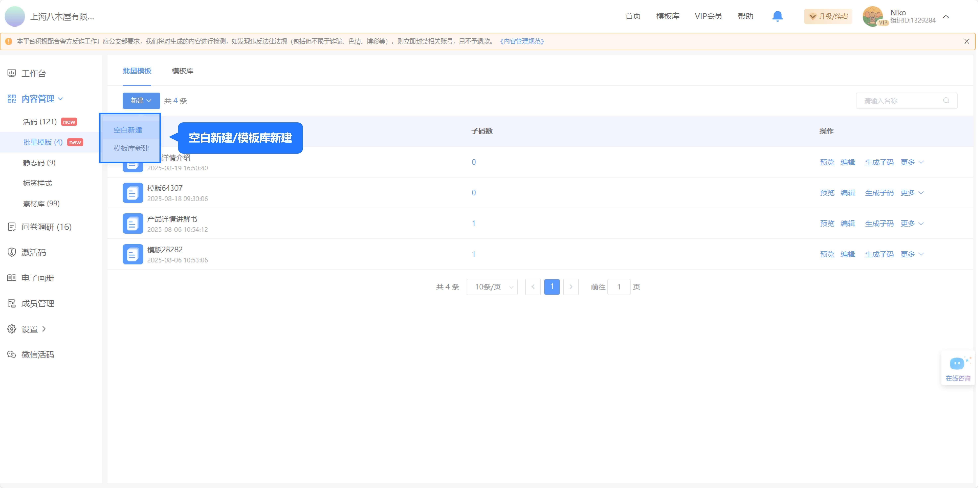Screen dimensions: 980x488
Task: Click the search magnifier icon
Action: 947,100
